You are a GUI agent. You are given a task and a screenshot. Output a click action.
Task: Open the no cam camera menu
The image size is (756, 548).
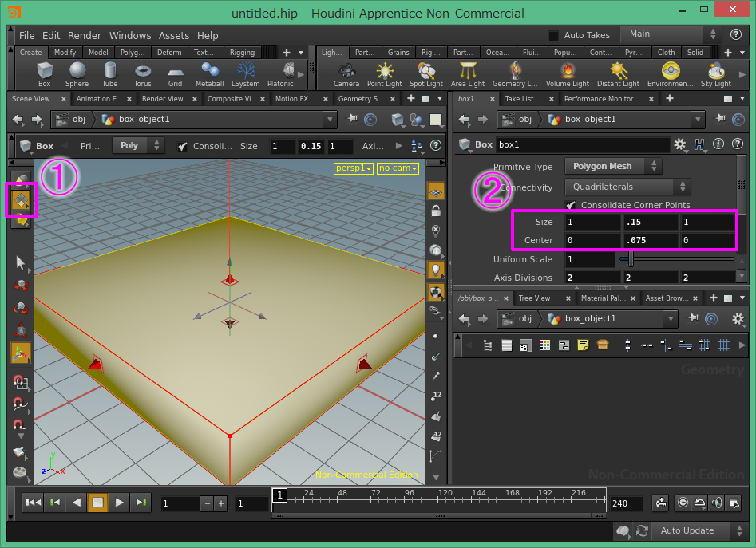coord(398,168)
